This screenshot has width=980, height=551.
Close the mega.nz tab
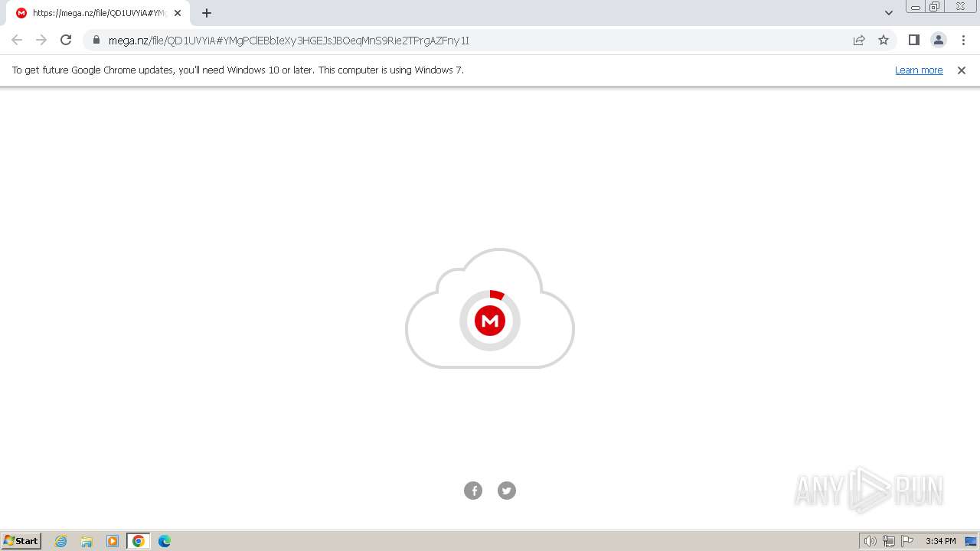pos(178,13)
